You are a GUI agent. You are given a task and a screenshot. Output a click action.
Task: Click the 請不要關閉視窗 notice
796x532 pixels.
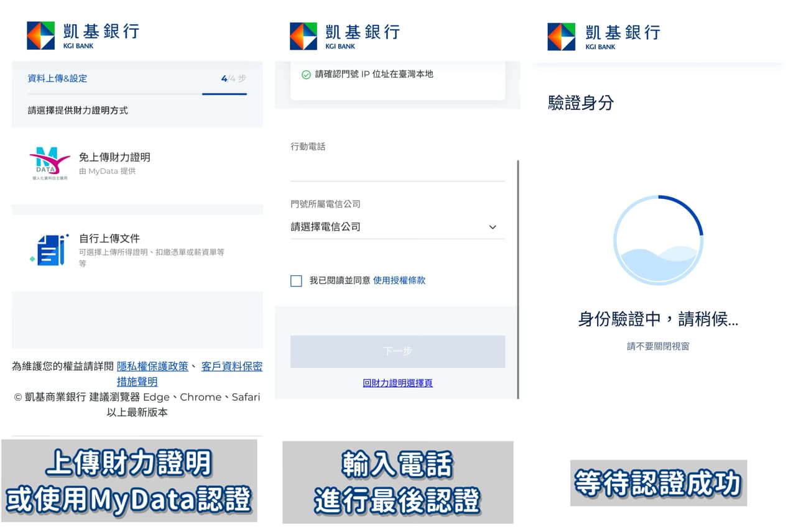coord(658,346)
